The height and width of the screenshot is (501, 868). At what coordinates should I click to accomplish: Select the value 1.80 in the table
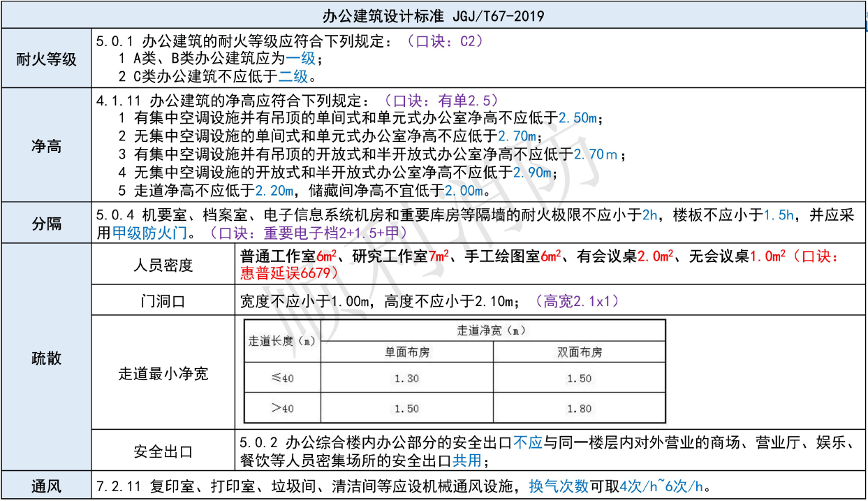point(579,408)
